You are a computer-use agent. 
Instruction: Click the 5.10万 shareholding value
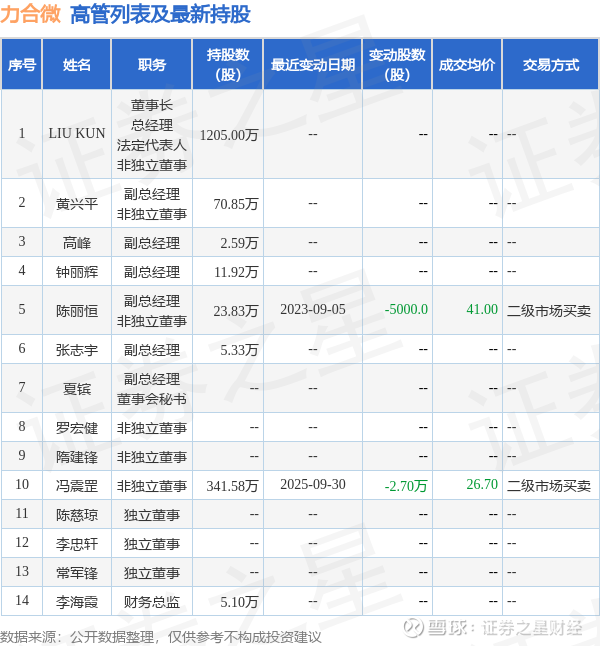coord(239,602)
